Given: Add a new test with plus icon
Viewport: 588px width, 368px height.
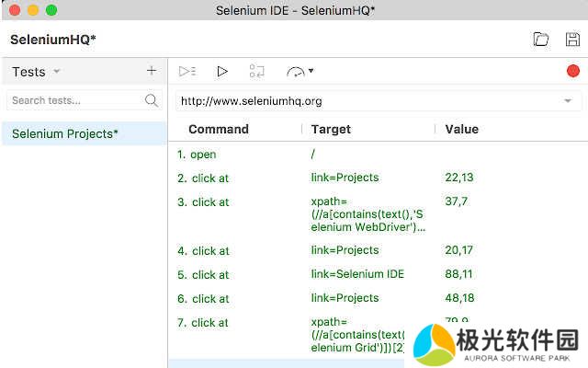Looking at the screenshot, I should [152, 71].
